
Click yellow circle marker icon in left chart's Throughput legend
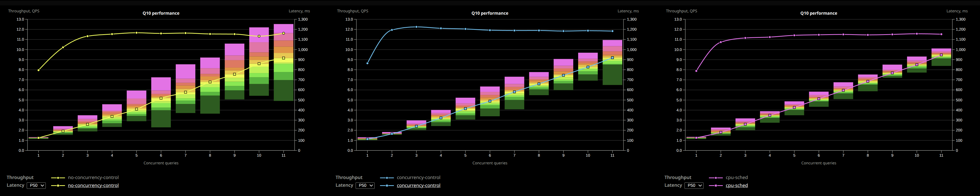click(x=58, y=178)
